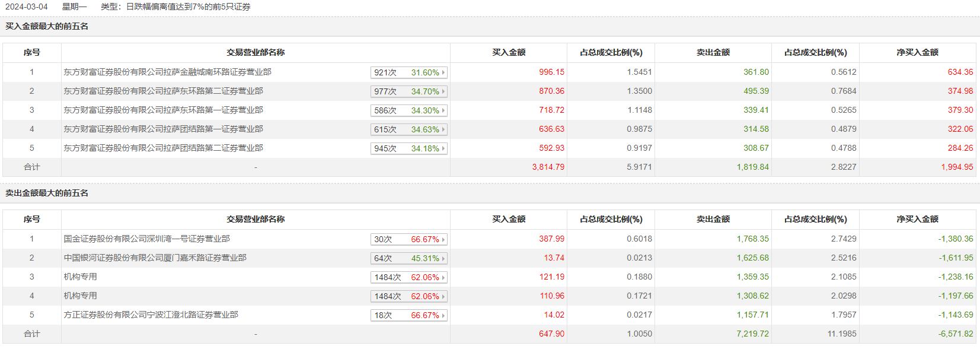The height and width of the screenshot is (349, 980).
Task: Click the 东方财富证券拉萨东环路第一证券营业部 link
Action: click(x=163, y=110)
